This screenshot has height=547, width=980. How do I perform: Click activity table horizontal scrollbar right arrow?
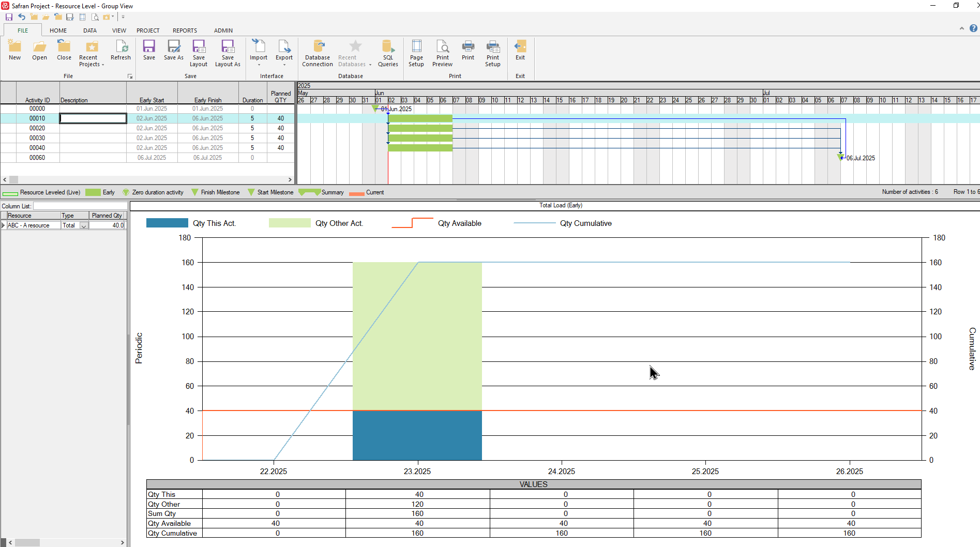point(290,180)
